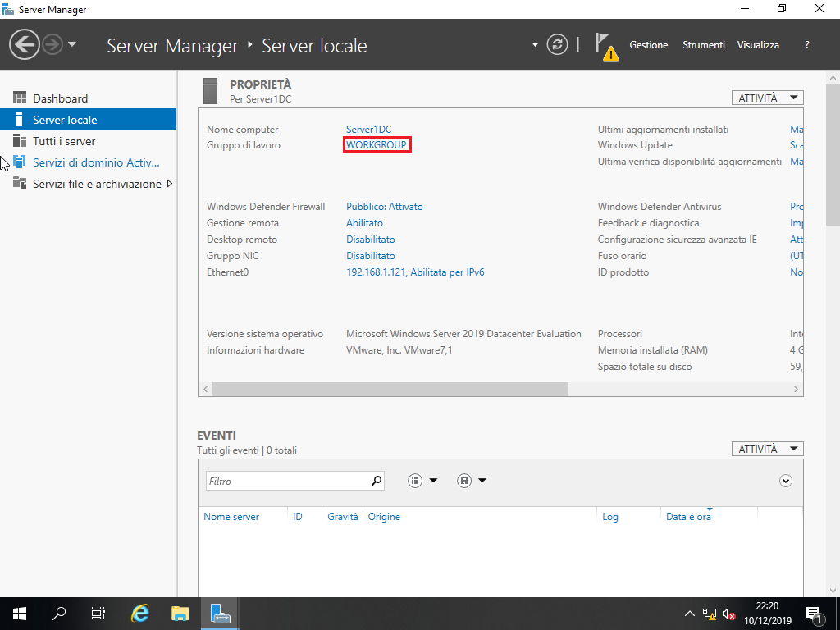Open the Gestione menu

[x=649, y=45]
